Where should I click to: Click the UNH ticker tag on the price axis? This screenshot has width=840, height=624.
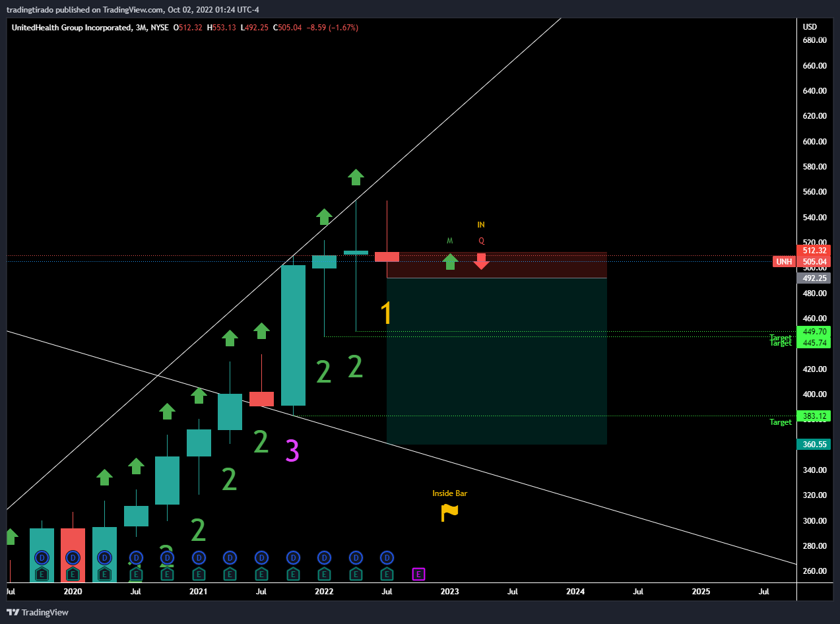pos(783,262)
